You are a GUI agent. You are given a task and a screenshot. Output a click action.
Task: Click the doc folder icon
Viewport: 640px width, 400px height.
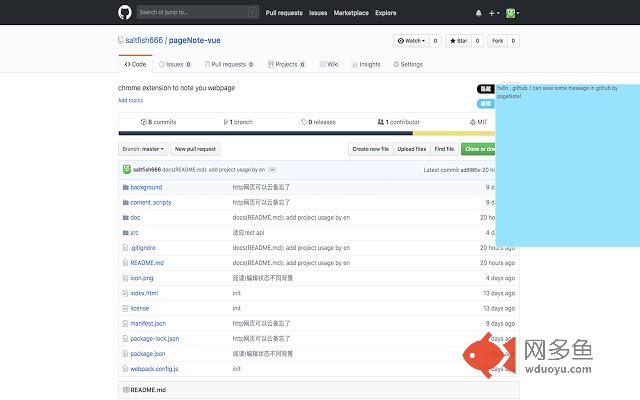[126, 218]
